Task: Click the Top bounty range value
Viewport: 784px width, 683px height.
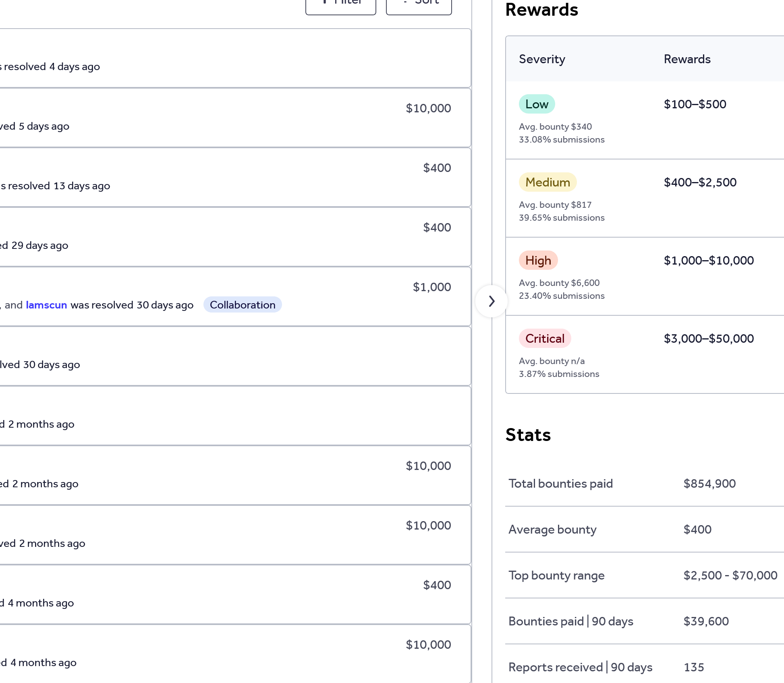Action: (730, 575)
